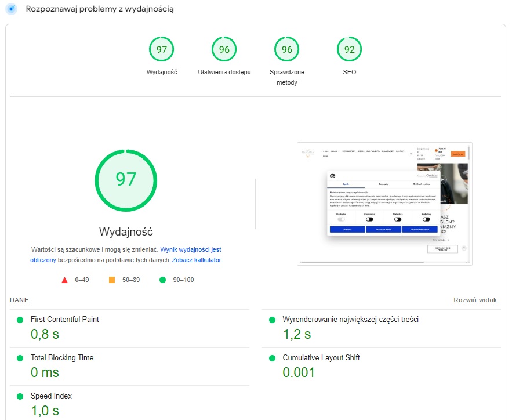This screenshot has width=512, height=420.
Task: Open the Zobacz kalkulator link
Action: (x=197, y=260)
